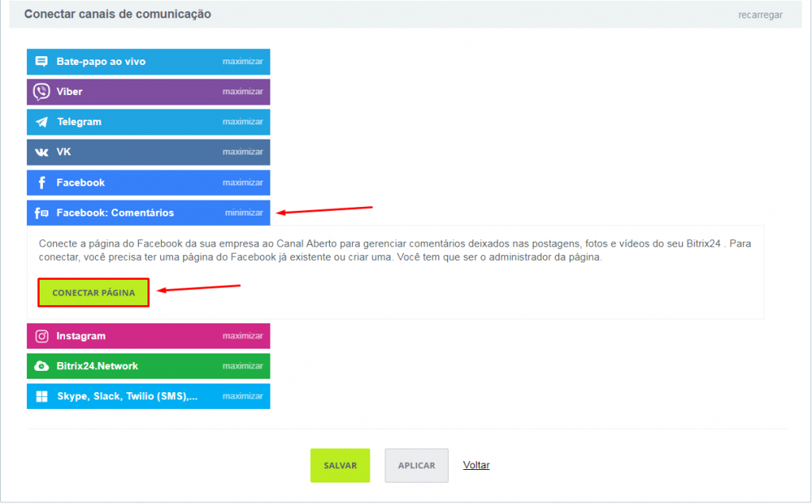
Task: Click the Viber phone icon
Action: click(41, 92)
